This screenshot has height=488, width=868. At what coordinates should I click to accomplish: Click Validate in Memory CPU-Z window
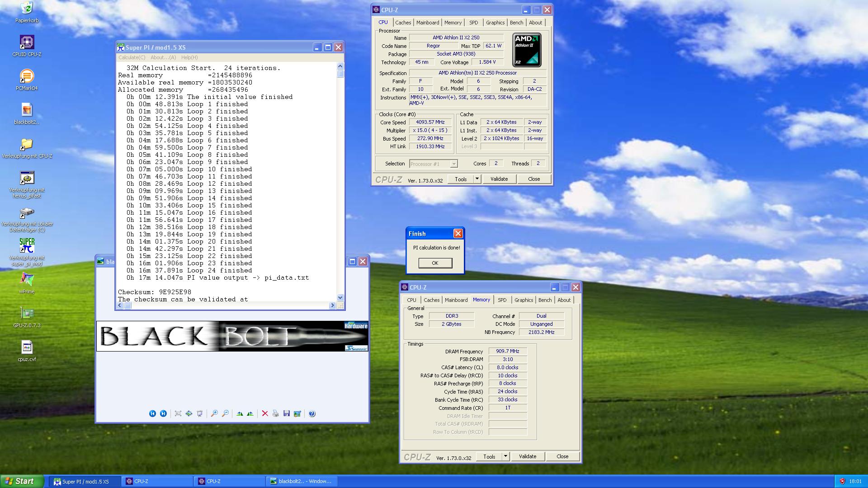click(x=528, y=456)
